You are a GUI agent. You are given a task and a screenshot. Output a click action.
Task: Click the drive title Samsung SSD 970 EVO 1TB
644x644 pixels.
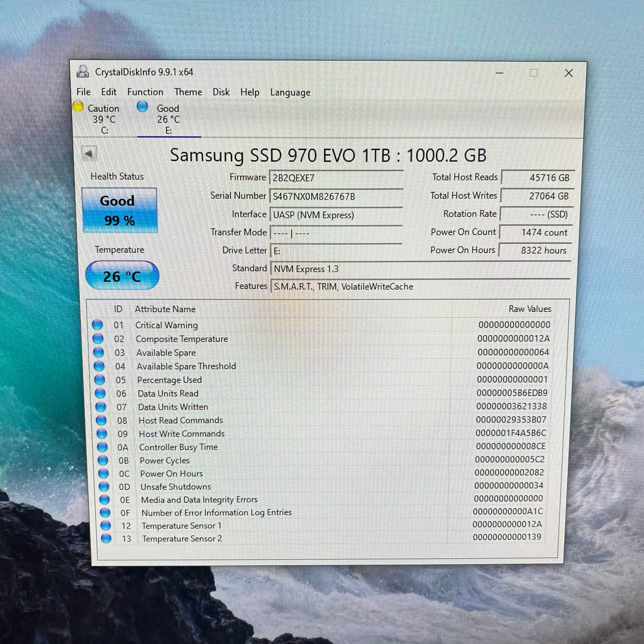pos(328,155)
